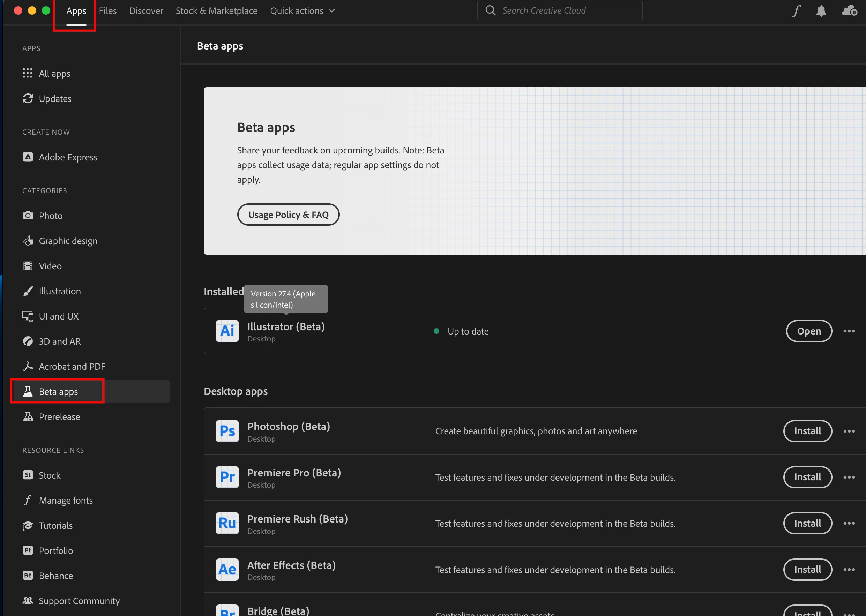This screenshot has width=866, height=616.
Task: Open more options for Photoshop (Beta)
Action: (x=849, y=431)
